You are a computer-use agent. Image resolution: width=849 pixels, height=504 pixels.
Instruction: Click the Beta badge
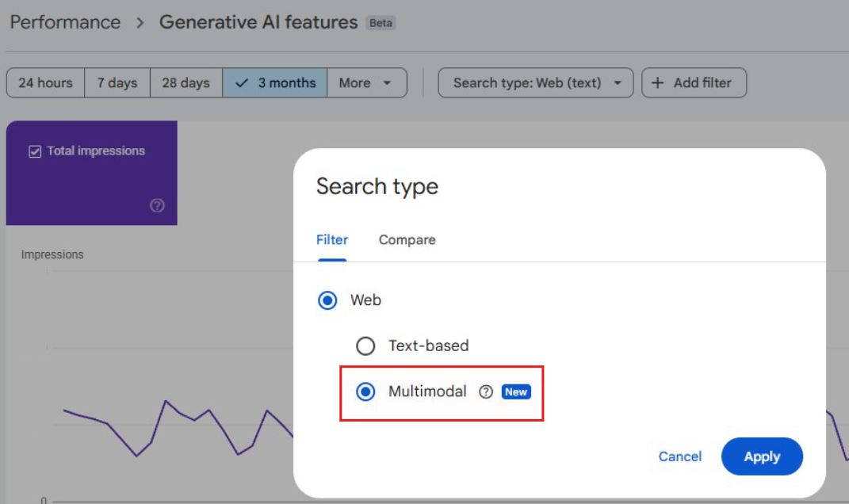(x=381, y=23)
